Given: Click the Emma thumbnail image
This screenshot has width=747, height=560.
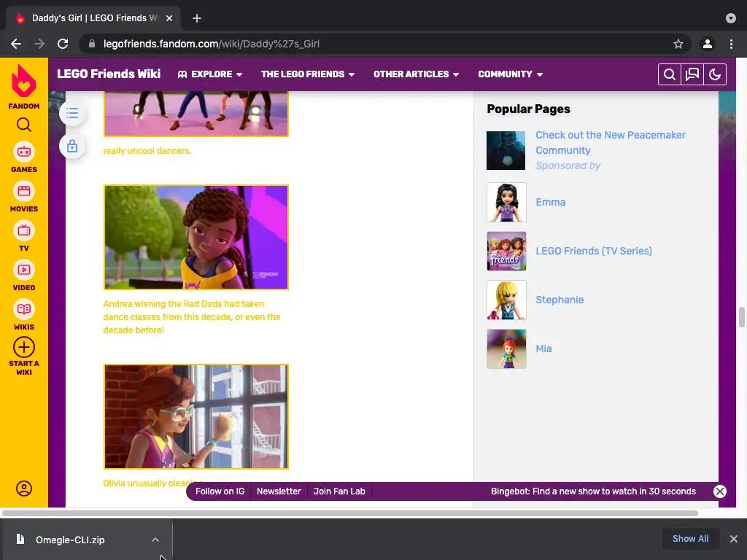Looking at the screenshot, I should (506, 202).
